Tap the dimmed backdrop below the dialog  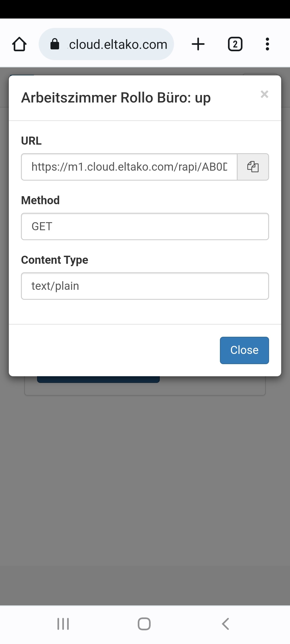pyautogui.click(x=145, y=483)
